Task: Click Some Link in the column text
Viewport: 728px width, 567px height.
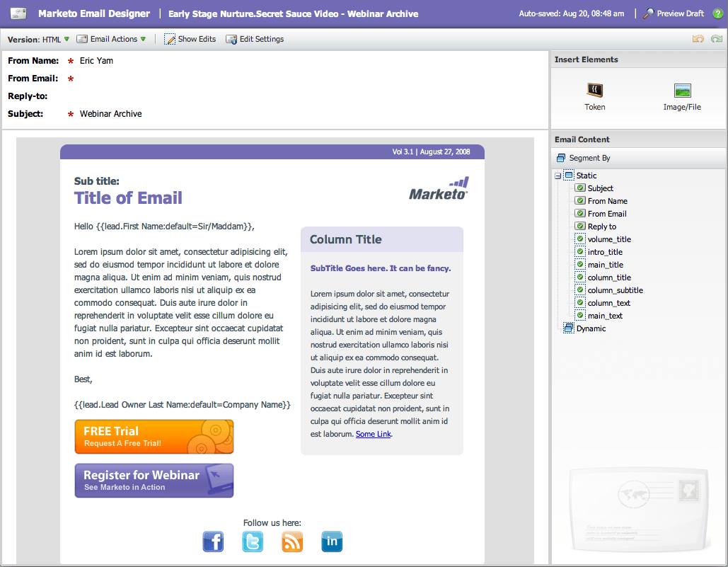Action: click(373, 434)
